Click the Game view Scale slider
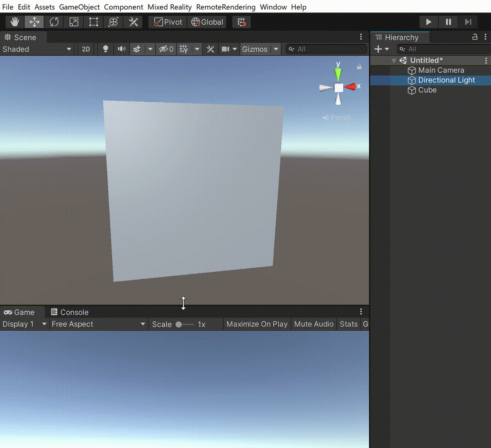The height and width of the screenshot is (448, 491). coord(185,324)
